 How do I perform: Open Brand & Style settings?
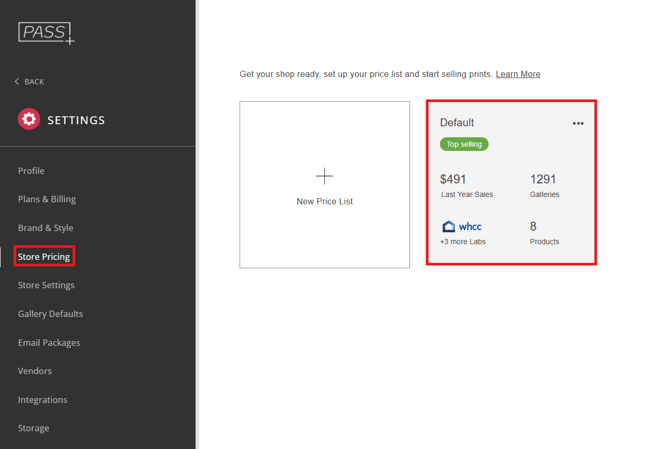(x=45, y=228)
